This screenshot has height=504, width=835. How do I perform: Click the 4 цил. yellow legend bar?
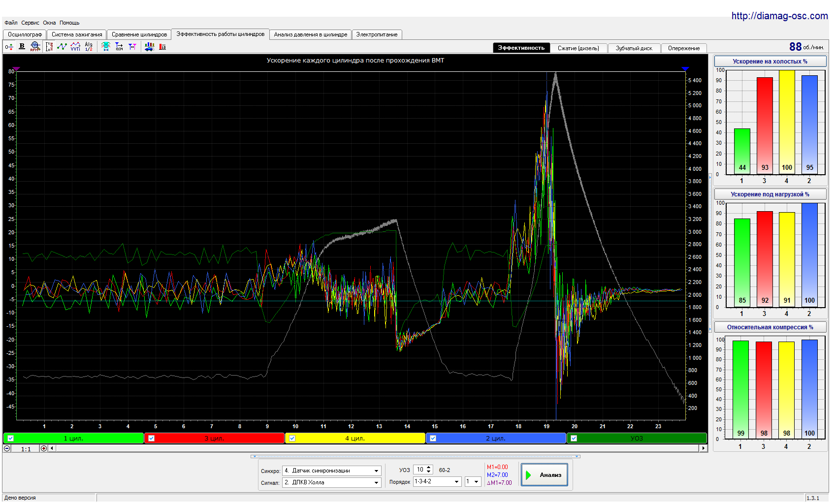(x=355, y=438)
